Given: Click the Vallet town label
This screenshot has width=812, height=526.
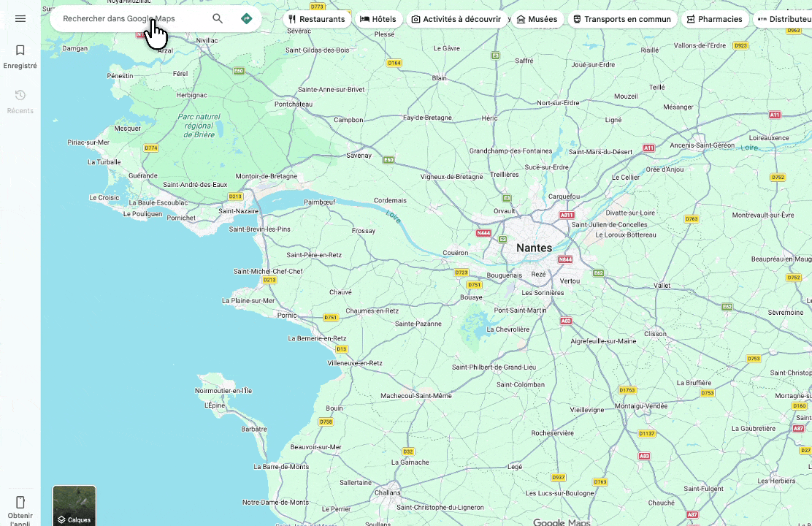Looking at the screenshot, I should 662,286.
